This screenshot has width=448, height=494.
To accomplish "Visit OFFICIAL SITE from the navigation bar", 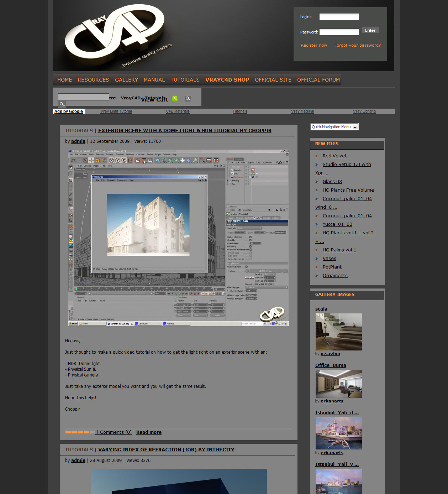I will (x=273, y=80).
